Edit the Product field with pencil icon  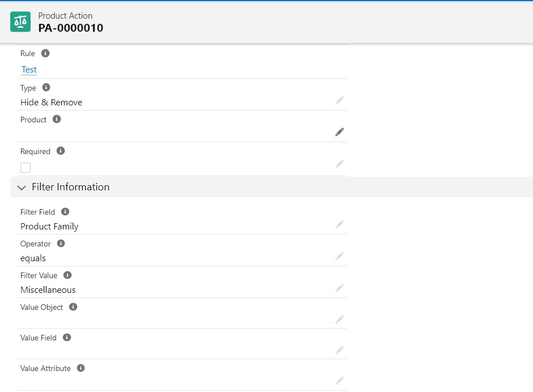click(x=339, y=132)
